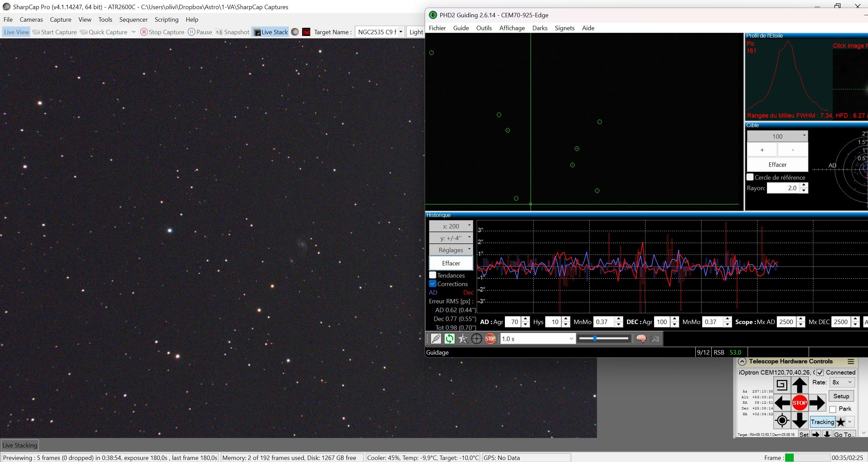Toggle Live Stack in SharpCap toolbar
The width and height of the screenshot is (868, 462).
coord(271,32)
